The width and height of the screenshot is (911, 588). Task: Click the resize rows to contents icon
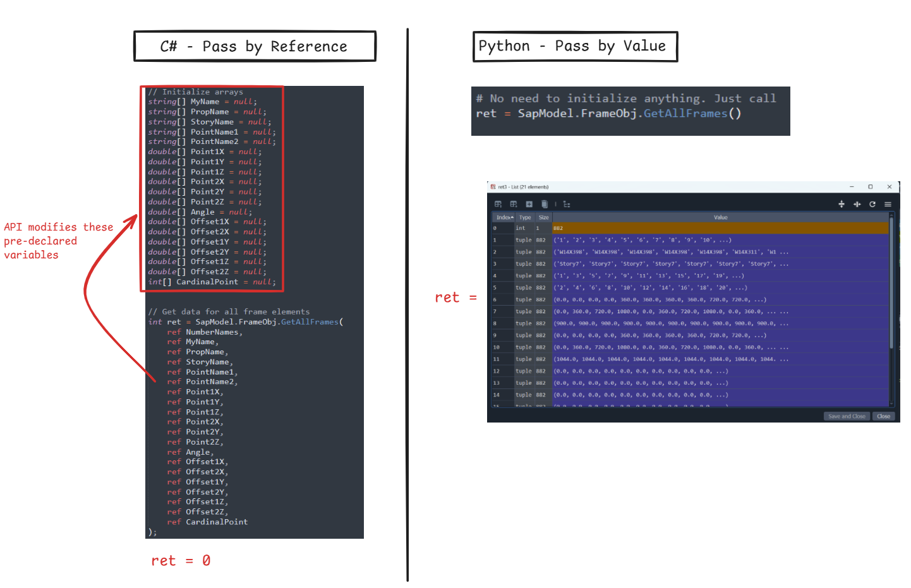[x=841, y=204]
